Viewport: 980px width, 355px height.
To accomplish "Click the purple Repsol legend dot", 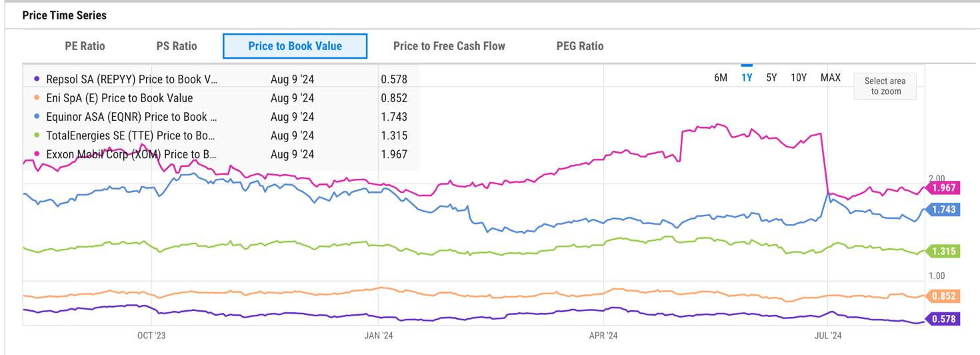I will click(37, 79).
